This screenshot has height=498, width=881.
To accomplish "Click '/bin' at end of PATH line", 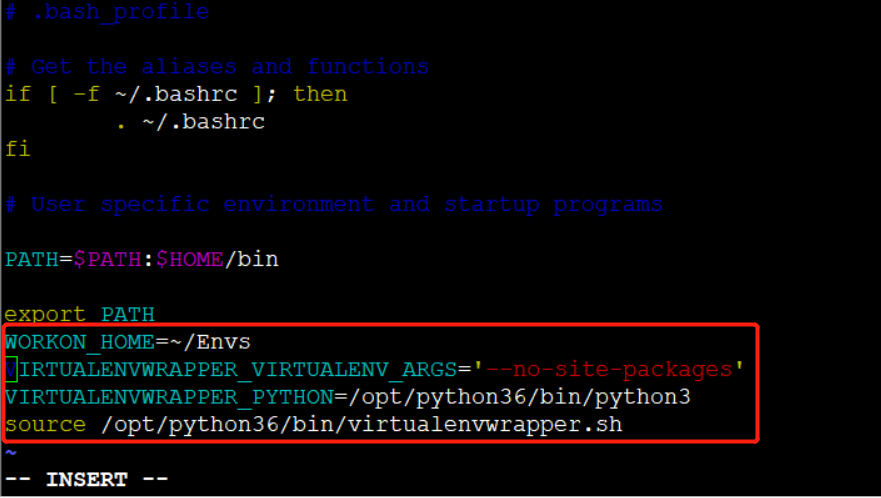I will pos(252,259).
